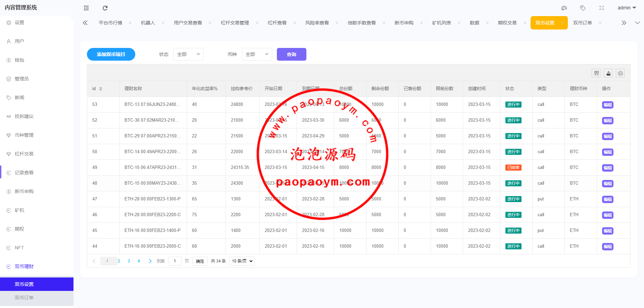The height and width of the screenshot is (308, 644).
Task: Switch to the 风险率查看 tab
Action: pyautogui.click(x=317, y=23)
